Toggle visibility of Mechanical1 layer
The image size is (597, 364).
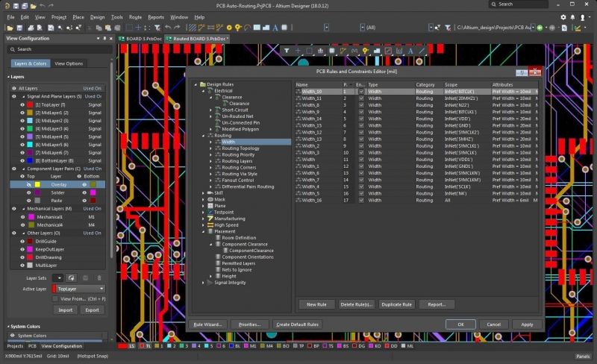[22, 217]
